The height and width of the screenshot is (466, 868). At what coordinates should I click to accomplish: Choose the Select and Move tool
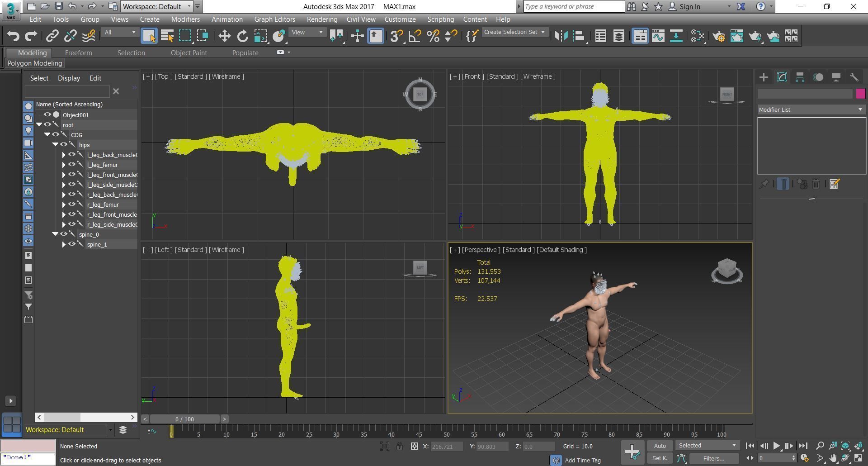[x=224, y=36]
